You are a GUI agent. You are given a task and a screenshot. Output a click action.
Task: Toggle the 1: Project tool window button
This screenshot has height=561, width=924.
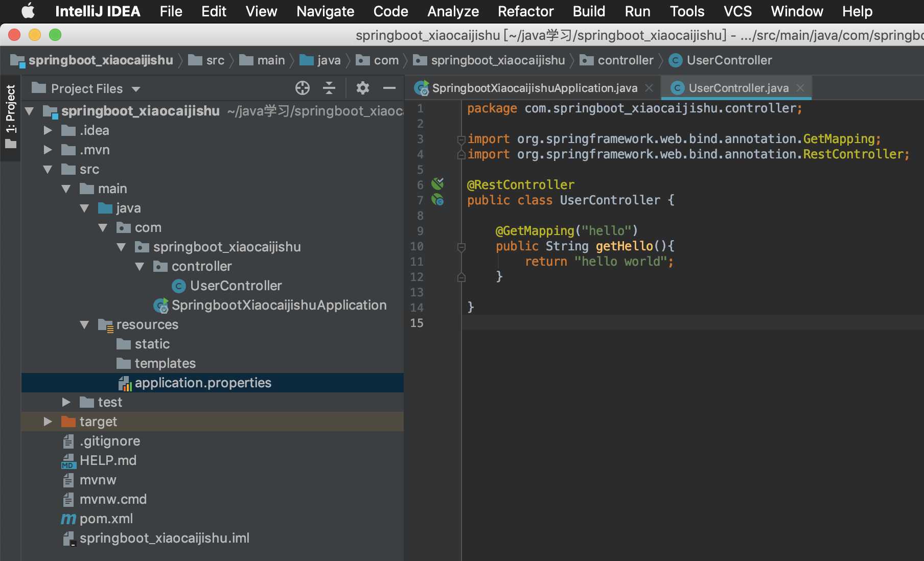(x=10, y=117)
